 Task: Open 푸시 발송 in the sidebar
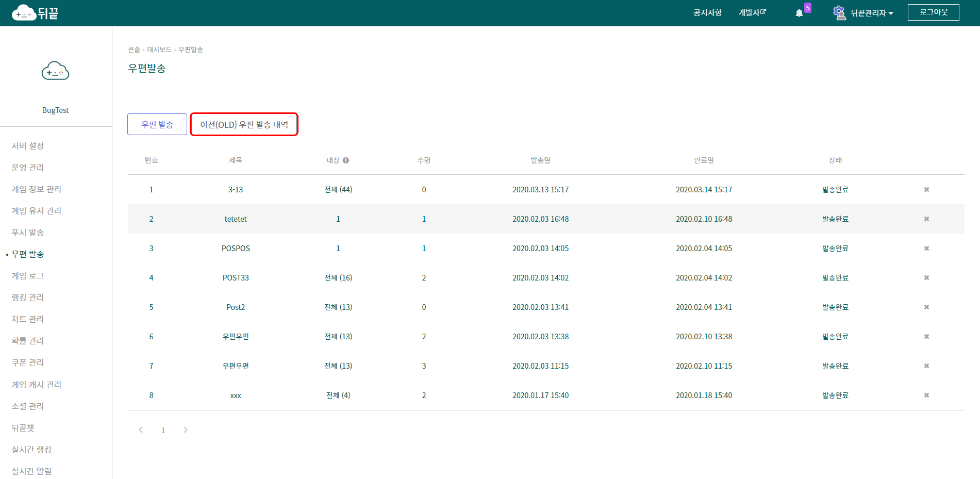click(28, 233)
